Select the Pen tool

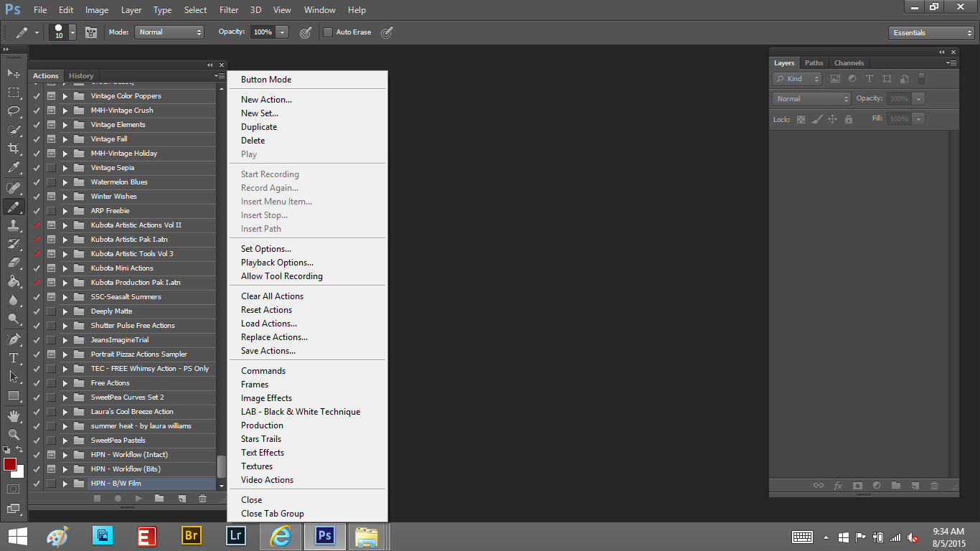[x=14, y=339]
